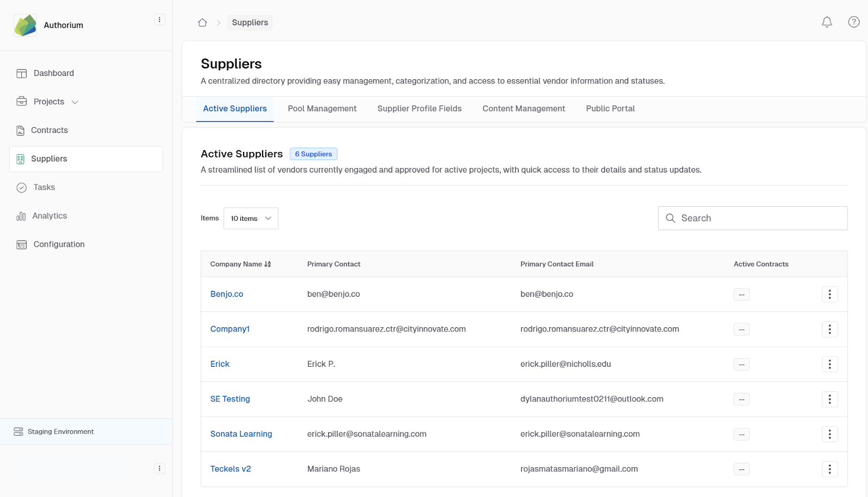The width and height of the screenshot is (868, 497).
Task: Switch to the Pool Management tab
Action: 322,109
